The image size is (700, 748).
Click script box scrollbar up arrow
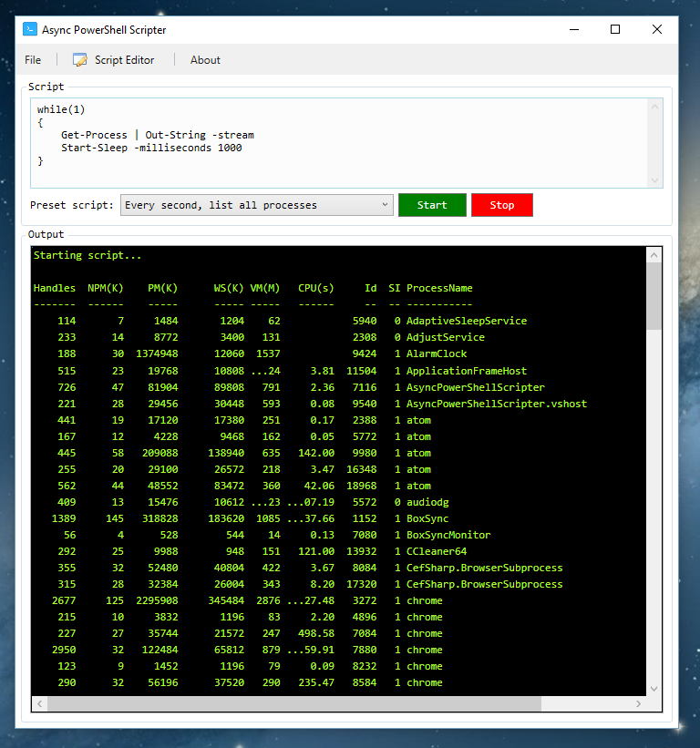coord(654,107)
